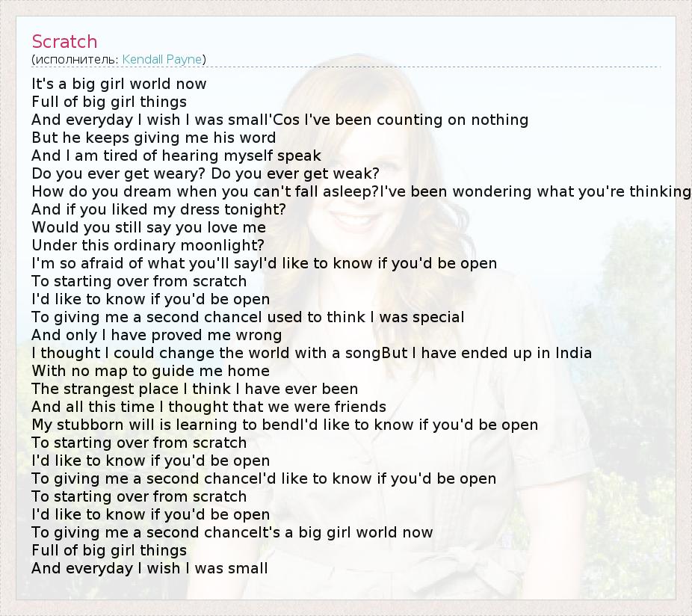Click the 'Under this ordinary moonlight?' line
Image resolution: width=692 pixels, height=616 pixels.
click(x=147, y=245)
